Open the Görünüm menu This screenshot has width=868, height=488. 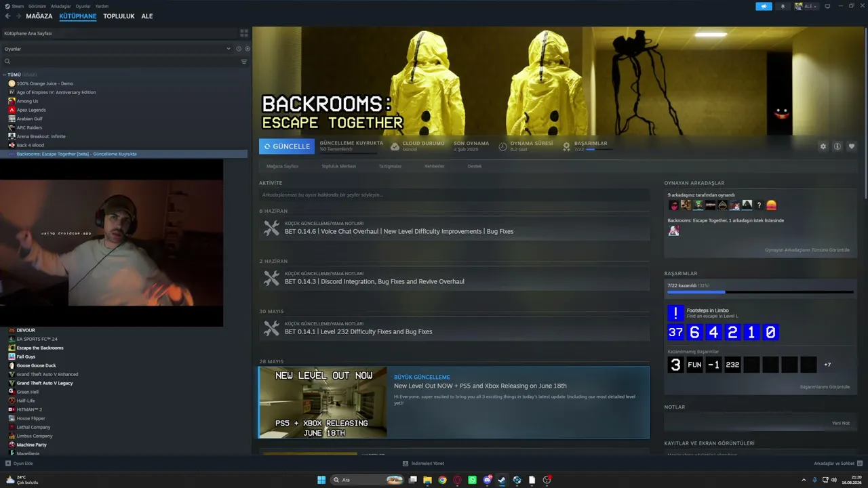click(x=37, y=6)
